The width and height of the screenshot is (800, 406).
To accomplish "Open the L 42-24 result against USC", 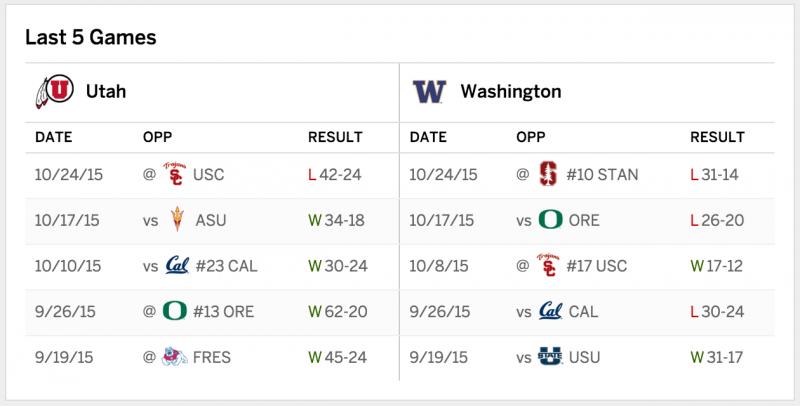I will (335, 175).
